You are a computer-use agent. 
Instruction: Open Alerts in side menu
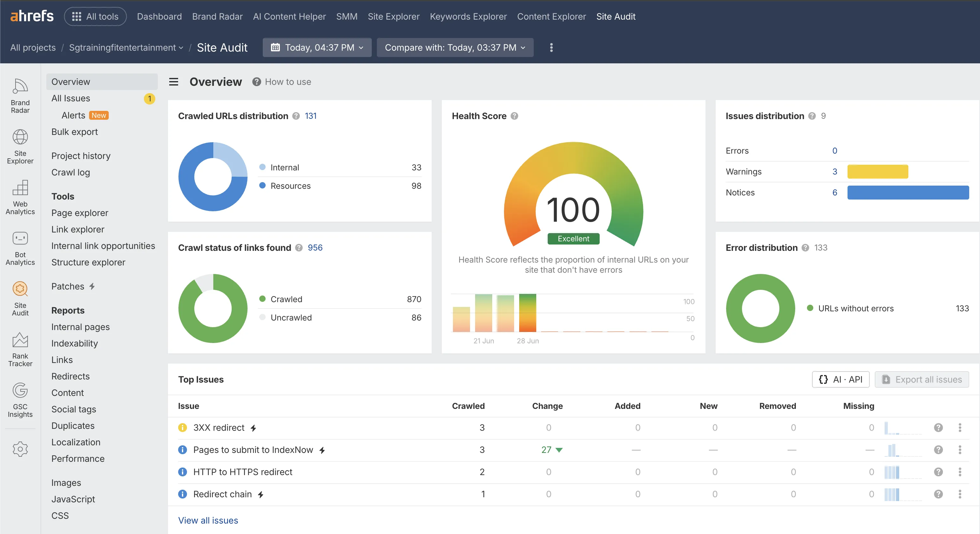(73, 115)
